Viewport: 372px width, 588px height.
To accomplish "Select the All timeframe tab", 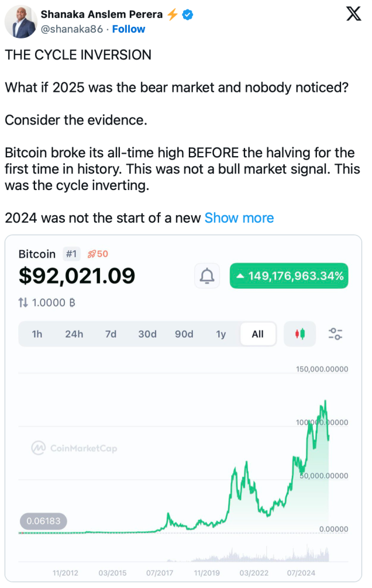I will 258,334.
